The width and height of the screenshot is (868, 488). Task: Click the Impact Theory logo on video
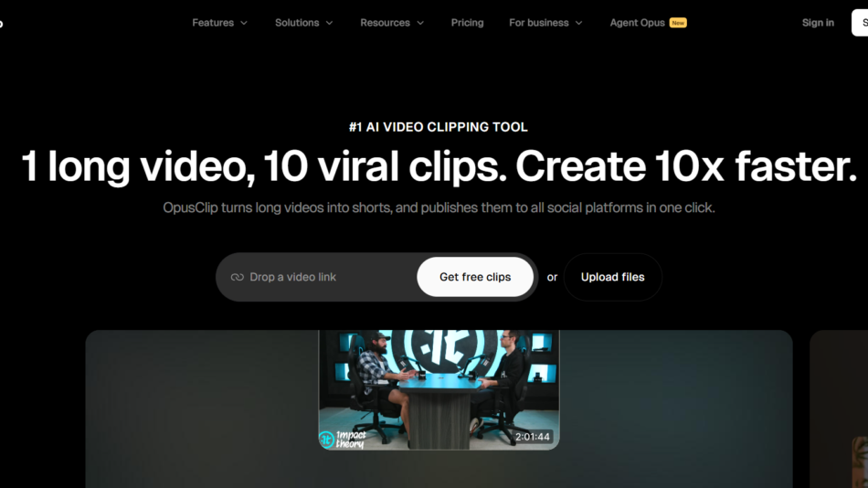click(x=343, y=440)
